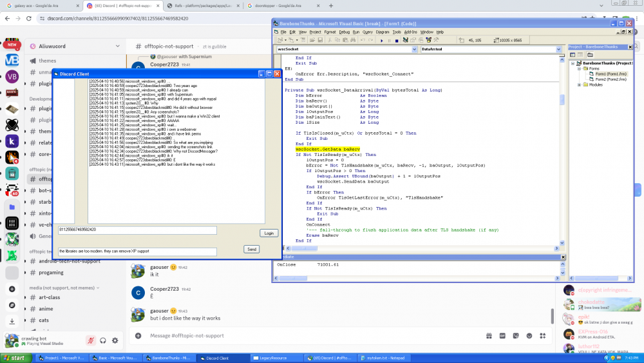The height and width of the screenshot is (363, 644).
Task: Open the wscSocket object dropdown
Action: click(x=414, y=49)
